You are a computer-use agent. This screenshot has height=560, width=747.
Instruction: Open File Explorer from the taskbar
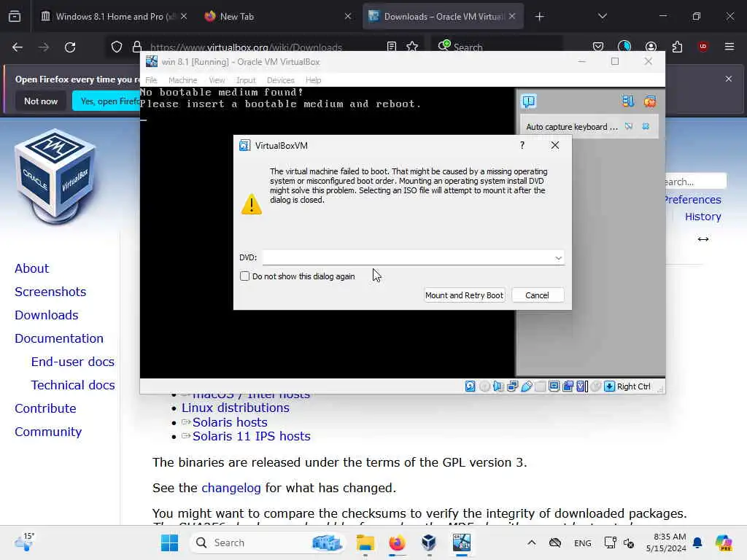[365, 542]
